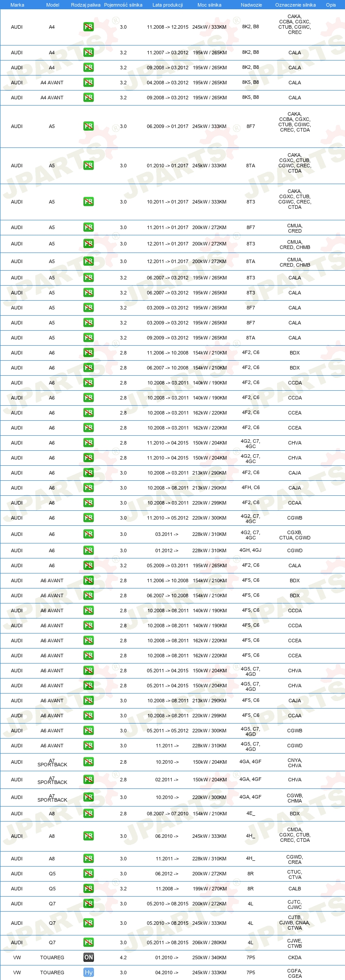Select the CNYA, CHVA engine code cell
The width and height of the screenshot is (345, 980).
pos(295,762)
